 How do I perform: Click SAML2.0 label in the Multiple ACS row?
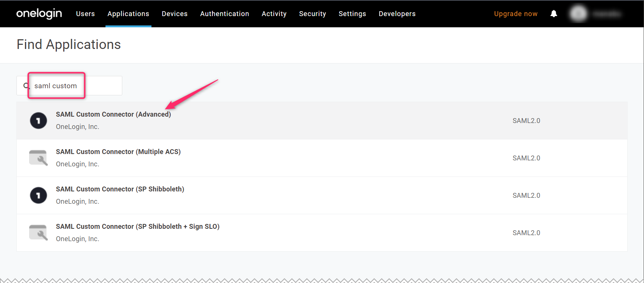[526, 158]
